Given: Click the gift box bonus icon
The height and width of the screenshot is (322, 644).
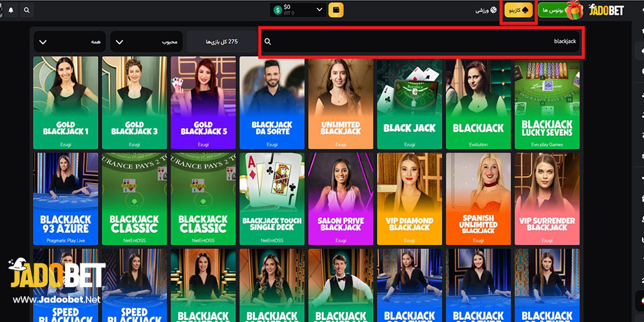Looking at the screenshot, I should coord(574,10).
